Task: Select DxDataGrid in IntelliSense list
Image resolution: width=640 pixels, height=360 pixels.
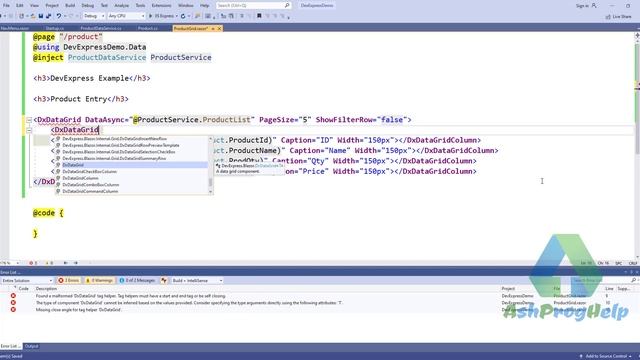Action: (x=131, y=165)
